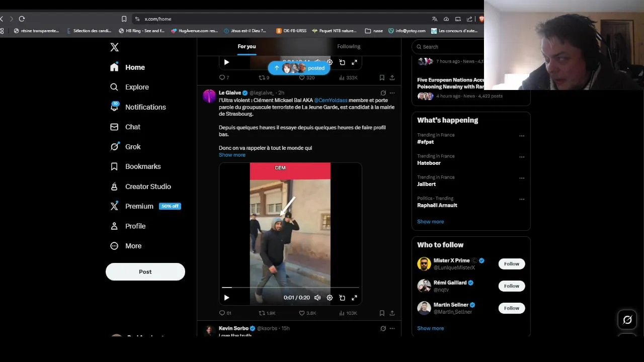Seek on the Le Glaive video progress bar
The height and width of the screenshot is (362, 644).
click(290, 288)
